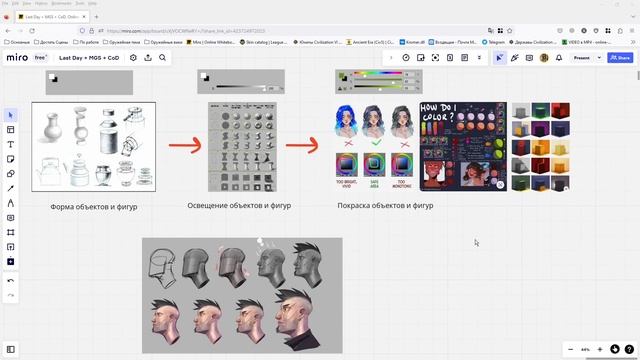Viewport: 640px width, 360px height.
Task: Select the Sticky note tool
Action: tap(11, 159)
